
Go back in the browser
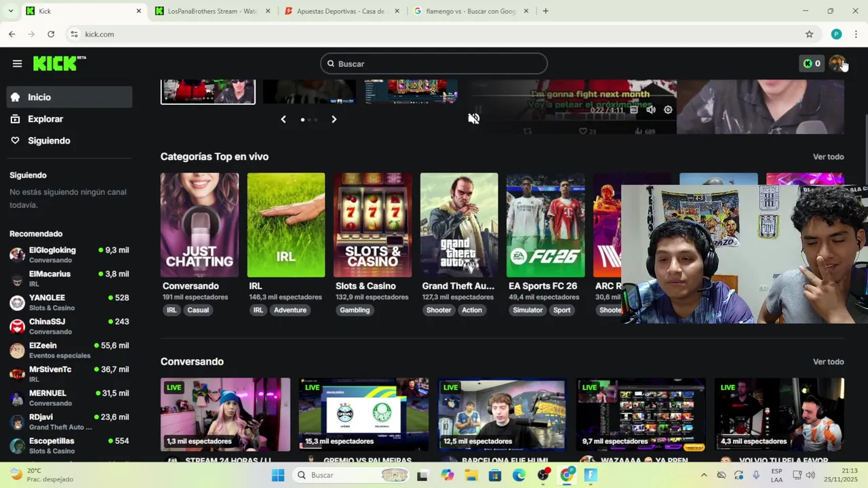(12, 34)
